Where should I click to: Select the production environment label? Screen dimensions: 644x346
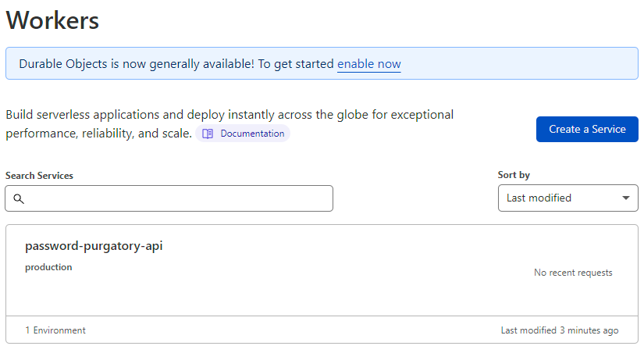coord(48,267)
